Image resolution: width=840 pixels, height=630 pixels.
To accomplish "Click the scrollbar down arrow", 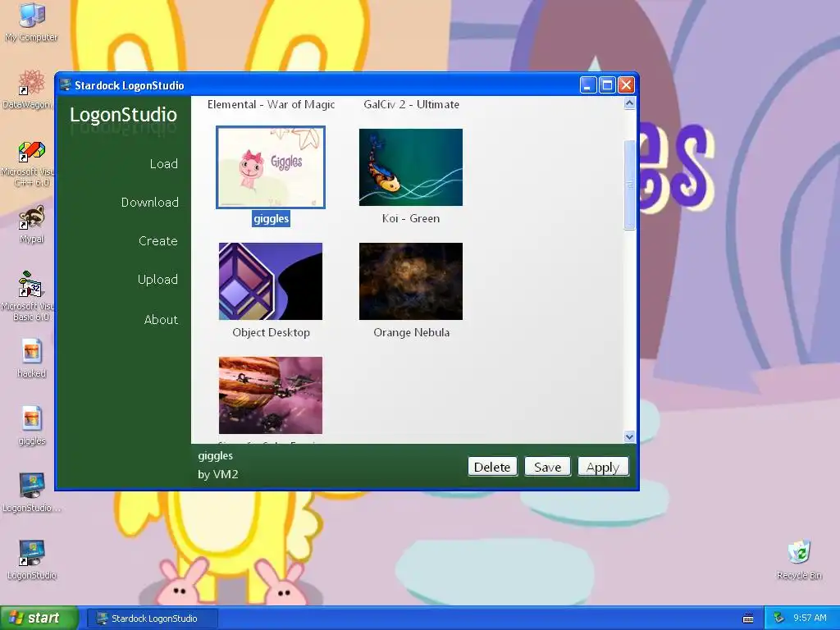I will tap(629, 436).
